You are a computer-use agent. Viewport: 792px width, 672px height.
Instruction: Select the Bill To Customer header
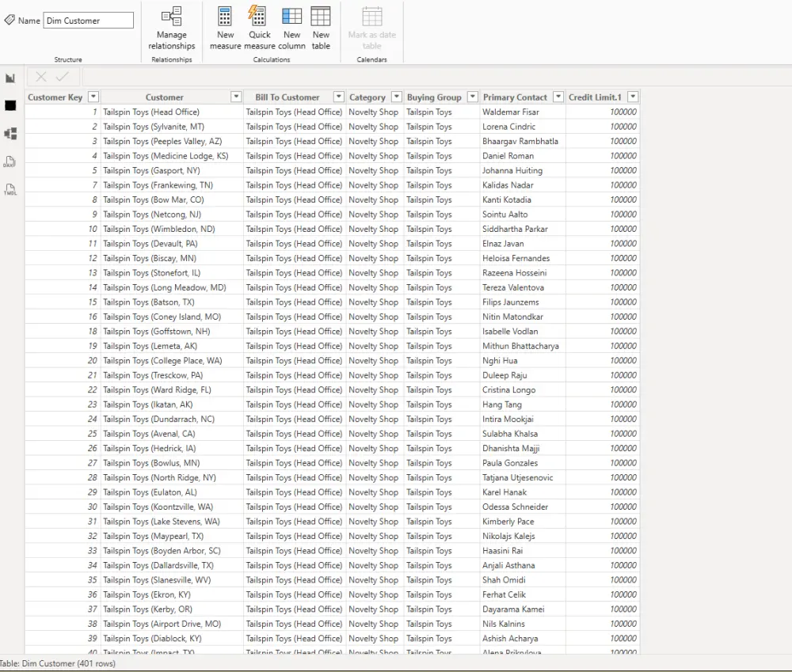coord(287,97)
